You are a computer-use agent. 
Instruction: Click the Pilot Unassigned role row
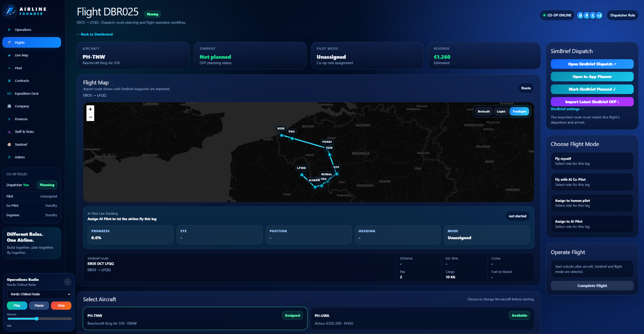[x=32, y=196]
